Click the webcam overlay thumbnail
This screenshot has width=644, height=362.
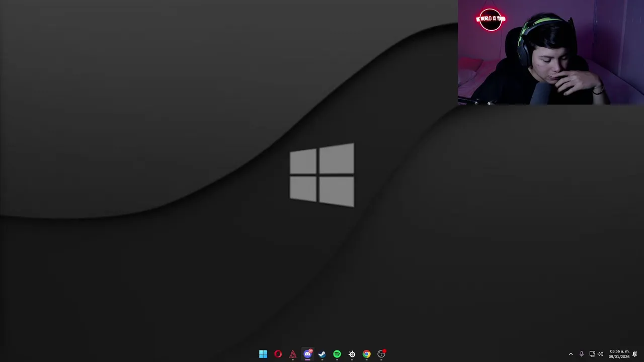pos(551,52)
